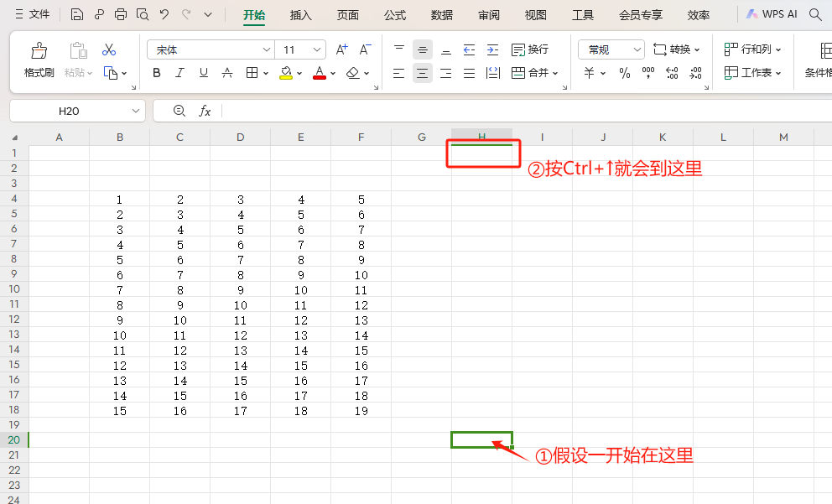
Task: Decrease font size with A- icon
Action: point(365,49)
